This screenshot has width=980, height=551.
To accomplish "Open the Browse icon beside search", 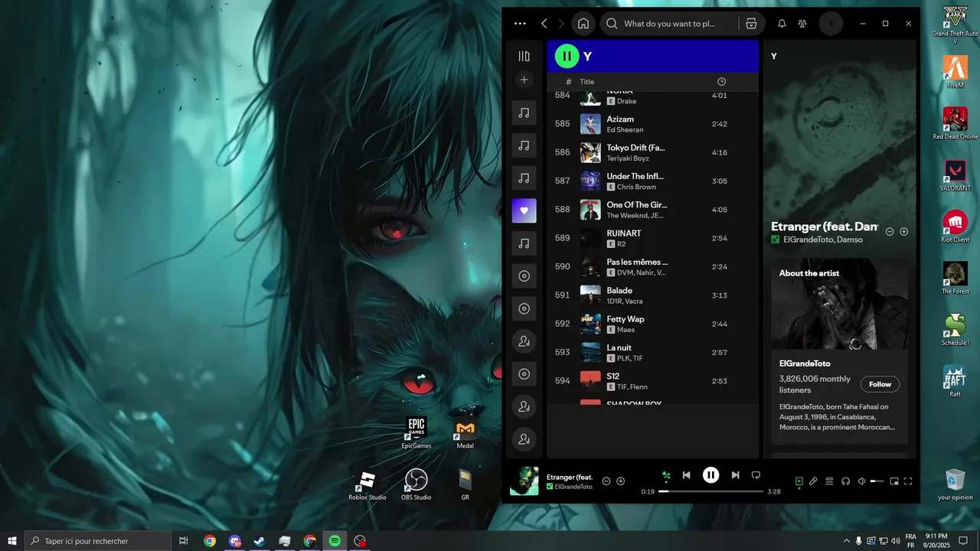I will pyautogui.click(x=751, y=24).
